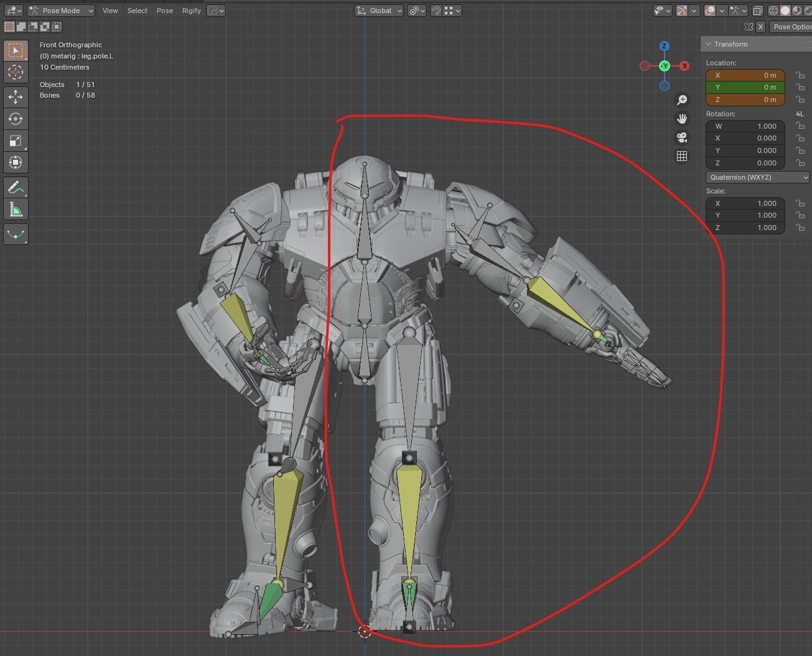This screenshot has width=812, height=656.
Task: Click the viewport zoom magnifier button
Action: pos(682,100)
